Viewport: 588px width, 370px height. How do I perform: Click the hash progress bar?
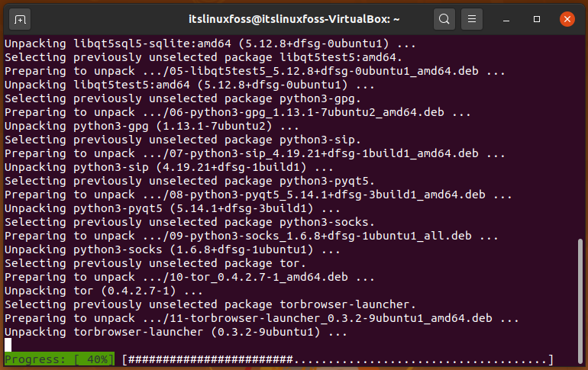tap(338, 360)
